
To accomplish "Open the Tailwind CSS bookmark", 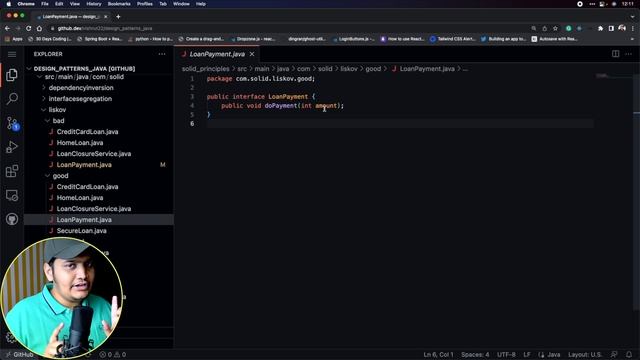I will click(x=453, y=39).
